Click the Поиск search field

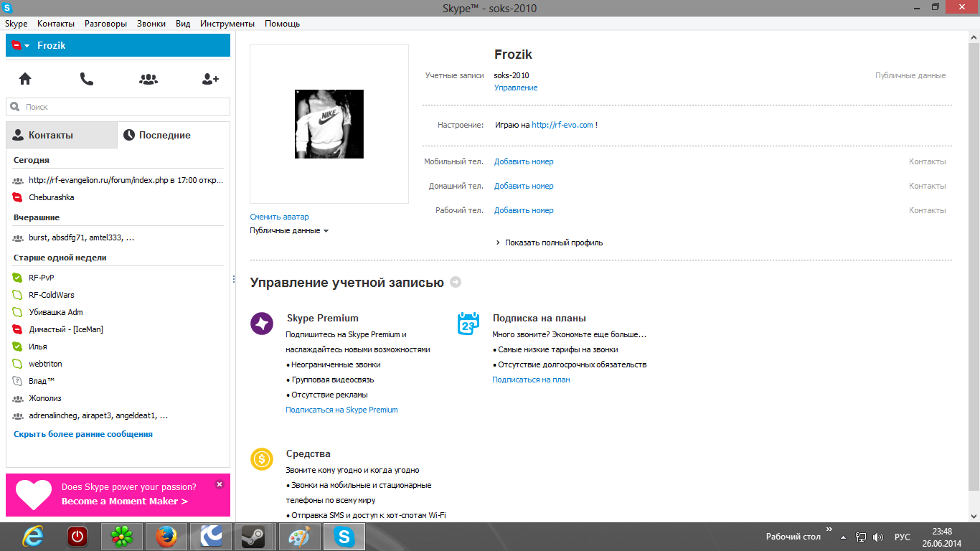pos(118,107)
